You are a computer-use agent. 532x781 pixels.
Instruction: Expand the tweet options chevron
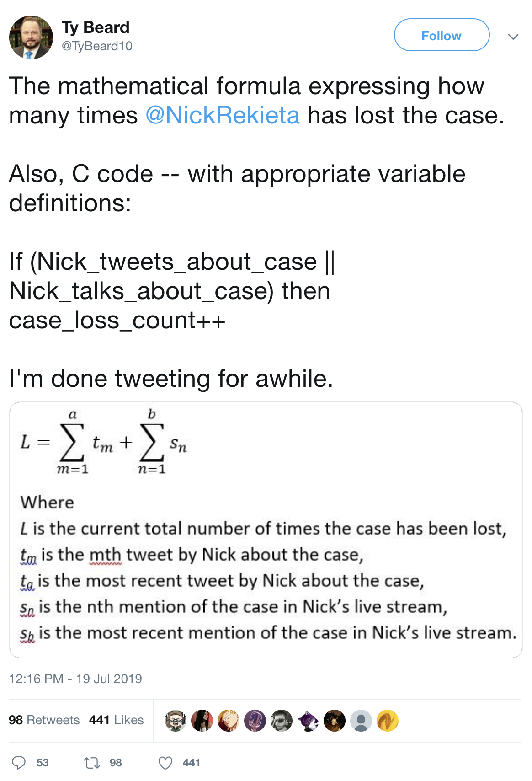(x=513, y=37)
